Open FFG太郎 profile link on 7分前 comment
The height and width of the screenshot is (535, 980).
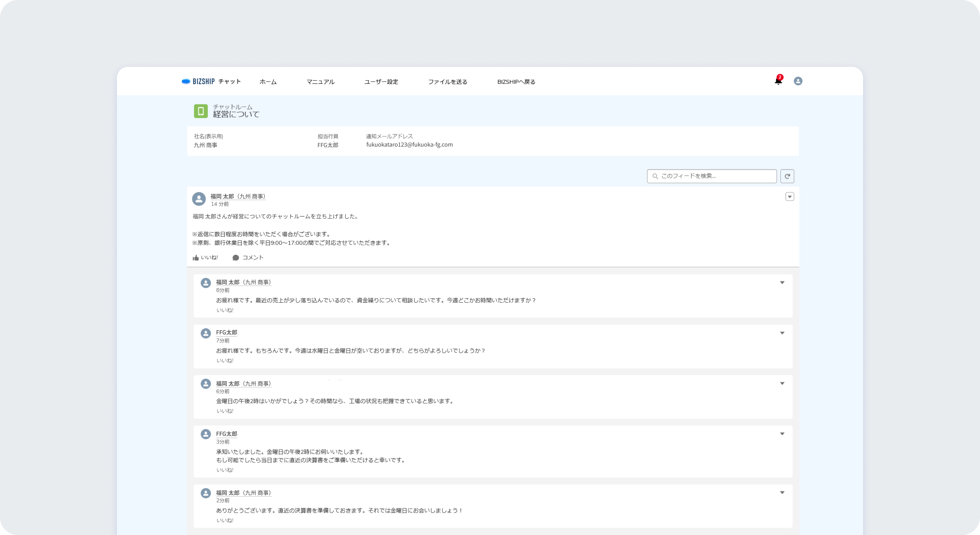coord(226,332)
